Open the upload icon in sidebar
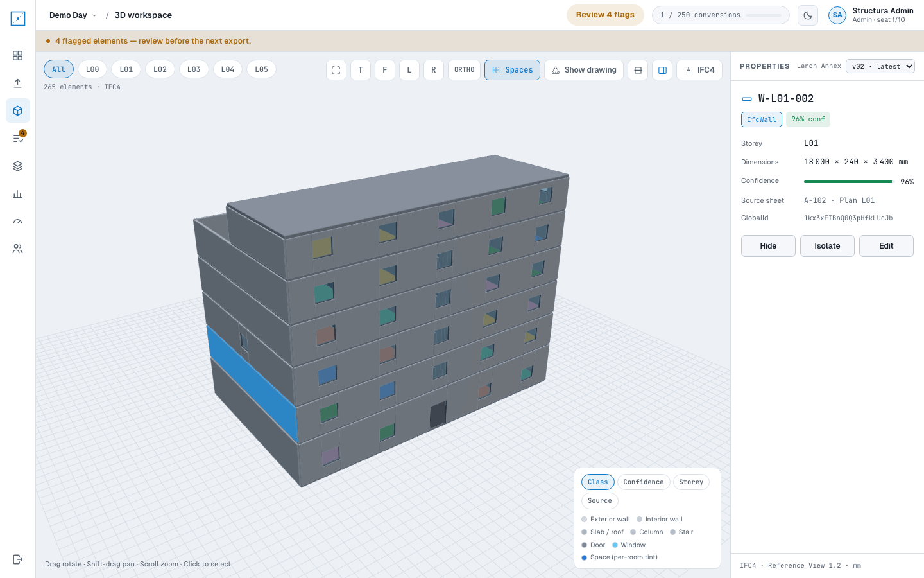The width and height of the screenshot is (924, 578). point(18,83)
